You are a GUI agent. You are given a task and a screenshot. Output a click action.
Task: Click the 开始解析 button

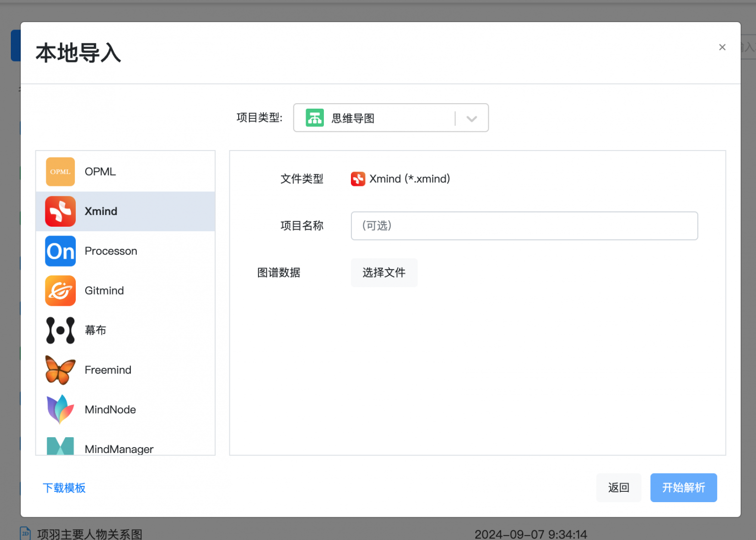click(x=684, y=487)
